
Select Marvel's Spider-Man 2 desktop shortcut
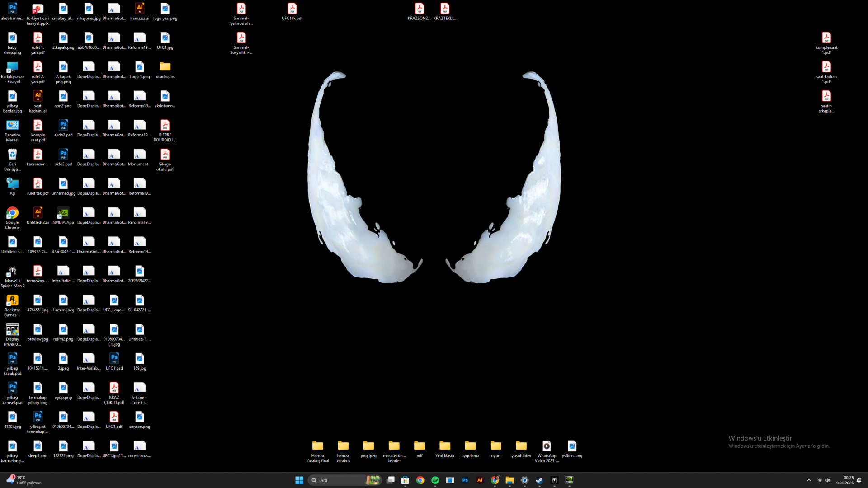click(12, 272)
